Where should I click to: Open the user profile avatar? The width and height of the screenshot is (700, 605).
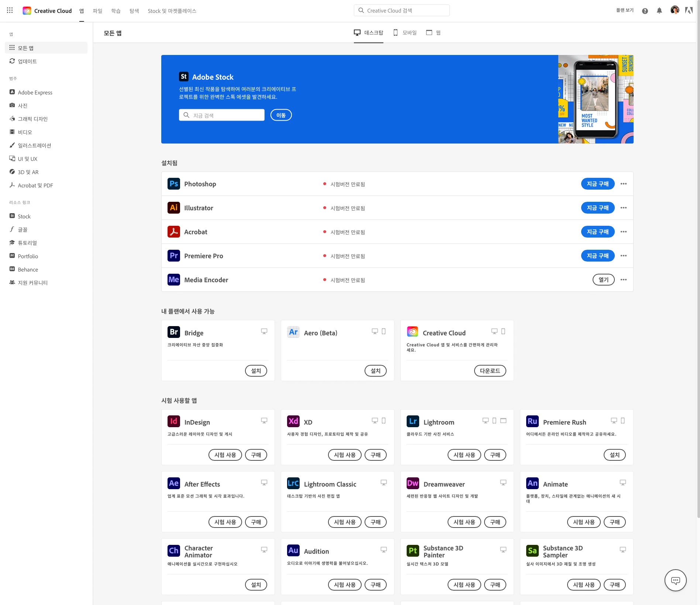(x=675, y=10)
